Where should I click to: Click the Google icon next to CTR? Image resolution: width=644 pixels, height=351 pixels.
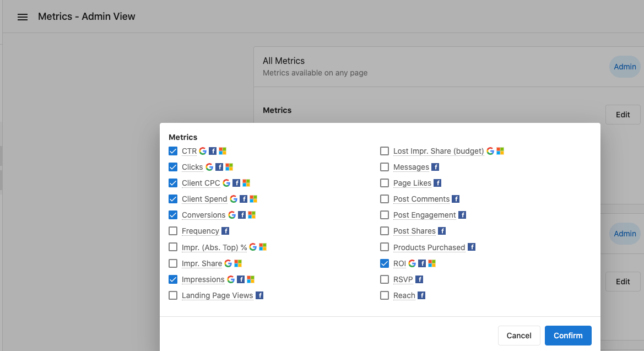point(203,150)
